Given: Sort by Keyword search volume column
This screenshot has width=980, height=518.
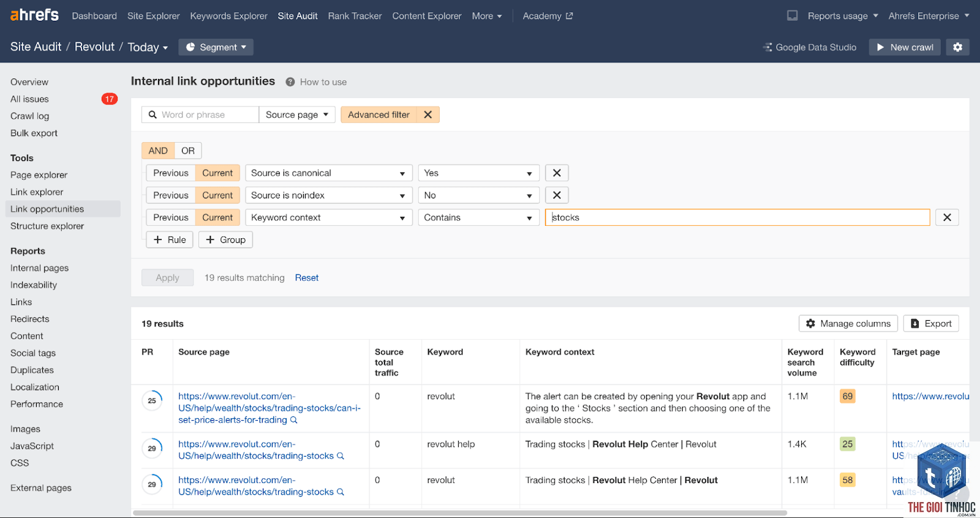Looking at the screenshot, I should tap(805, 362).
